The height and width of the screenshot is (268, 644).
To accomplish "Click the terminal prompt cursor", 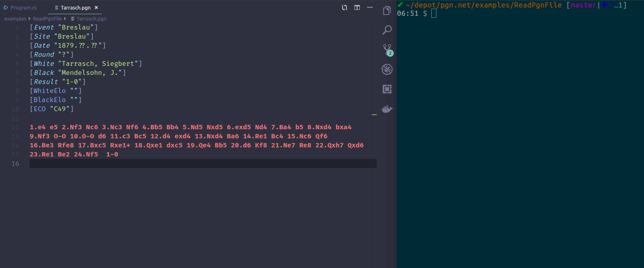I will click(x=434, y=13).
